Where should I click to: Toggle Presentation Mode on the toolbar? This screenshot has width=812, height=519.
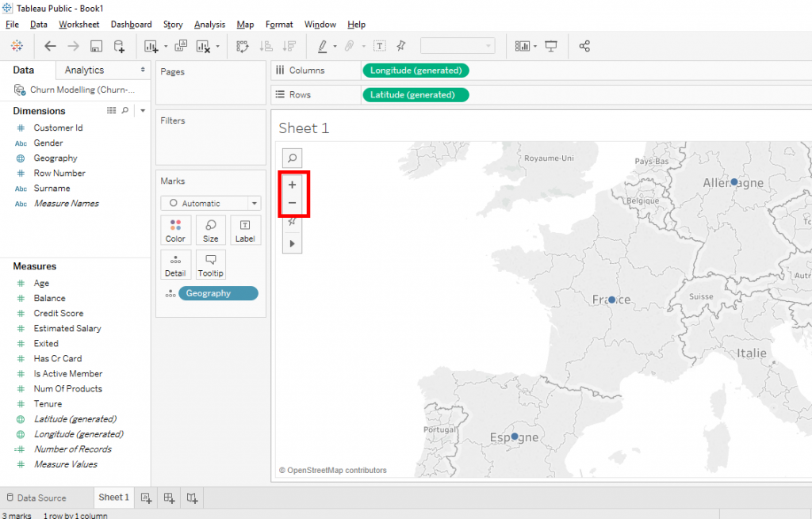550,45
